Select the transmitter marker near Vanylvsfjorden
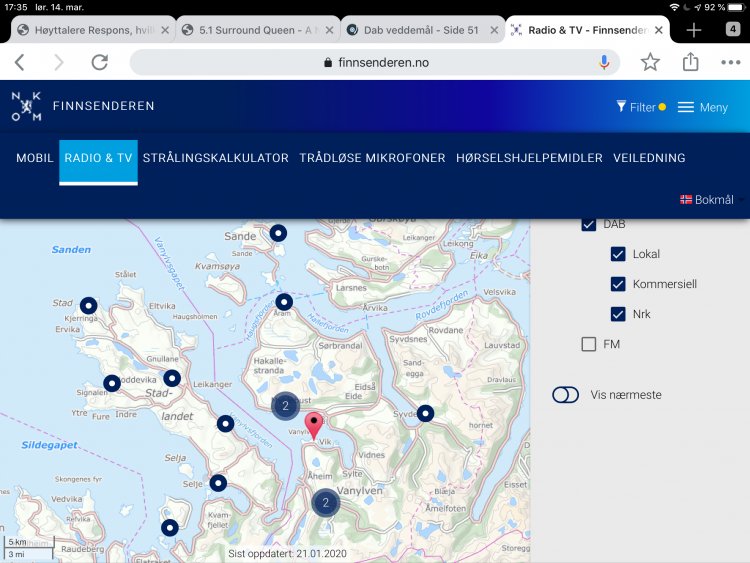750x563 pixels. pyautogui.click(x=226, y=424)
